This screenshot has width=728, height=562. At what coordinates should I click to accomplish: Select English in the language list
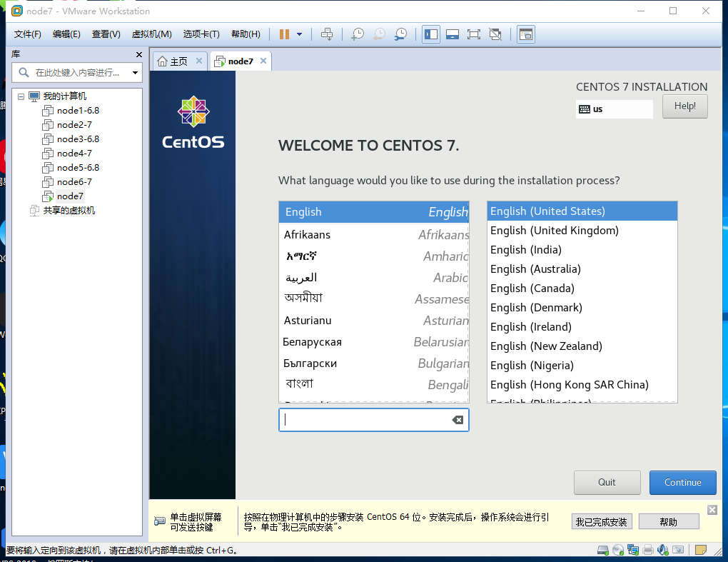click(374, 212)
